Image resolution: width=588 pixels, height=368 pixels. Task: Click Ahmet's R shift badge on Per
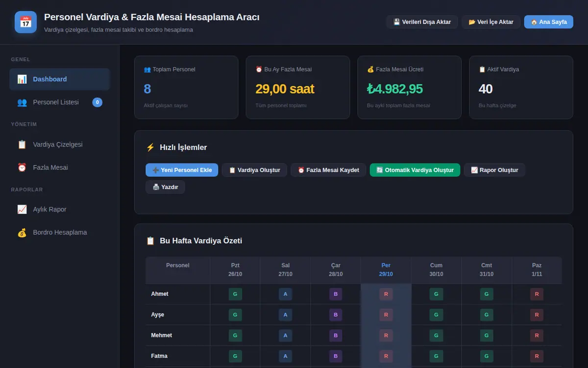[x=386, y=294]
